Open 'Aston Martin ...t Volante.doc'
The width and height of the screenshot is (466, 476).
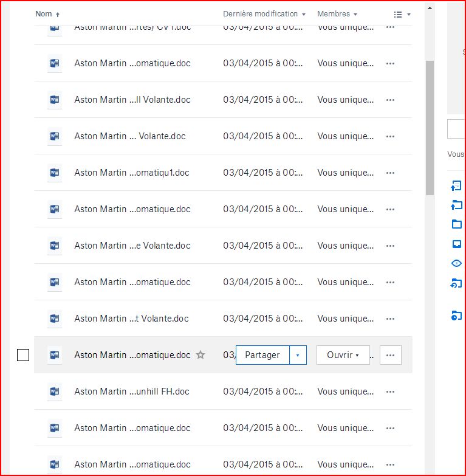(131, 318)
